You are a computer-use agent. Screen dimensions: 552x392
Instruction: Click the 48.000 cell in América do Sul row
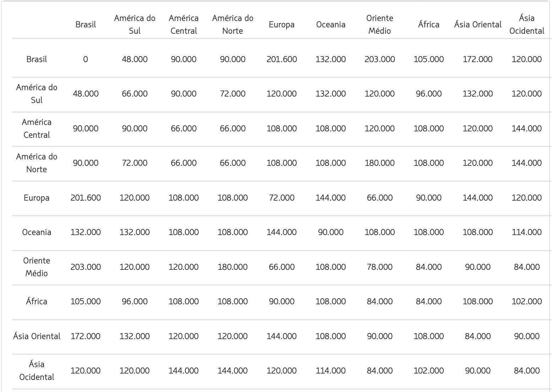[x=86, y=94]
